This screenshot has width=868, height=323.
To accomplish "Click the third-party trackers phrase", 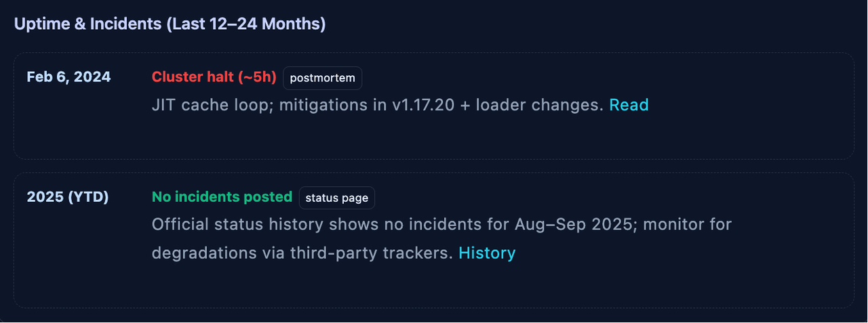I will tap(372, 253).
